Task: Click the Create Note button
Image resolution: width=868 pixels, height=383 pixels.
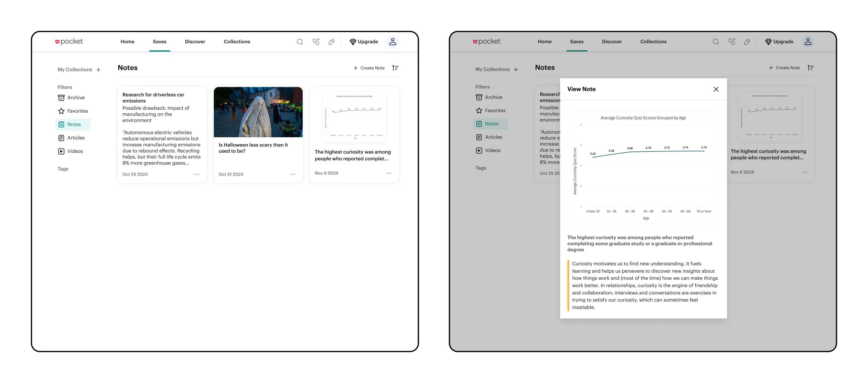Action: (x=369, y=68)
